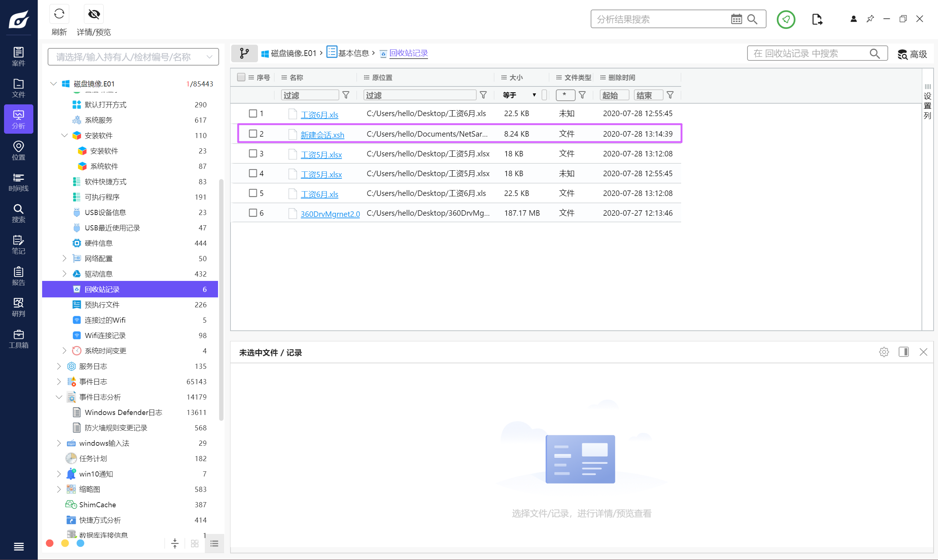The width and height of the screenshot is (938, 560).
Task: Click the filter funnel for 原位置 column
Action: click(x=483, y=95)
